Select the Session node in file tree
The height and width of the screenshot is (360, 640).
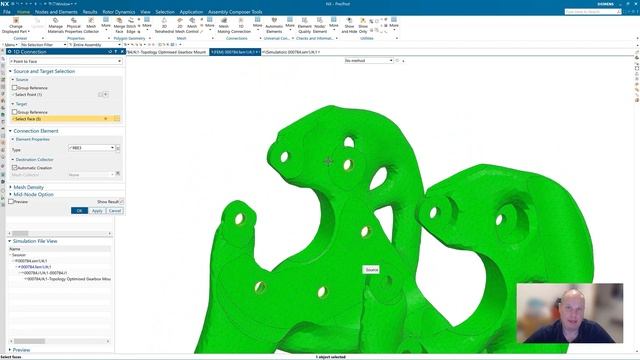18,255
